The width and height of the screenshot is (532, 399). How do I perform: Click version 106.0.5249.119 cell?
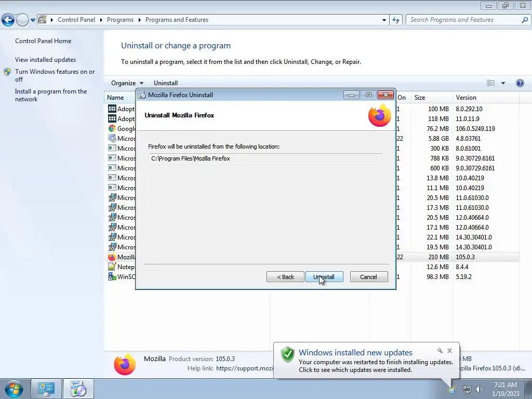(x=475, y=129)
